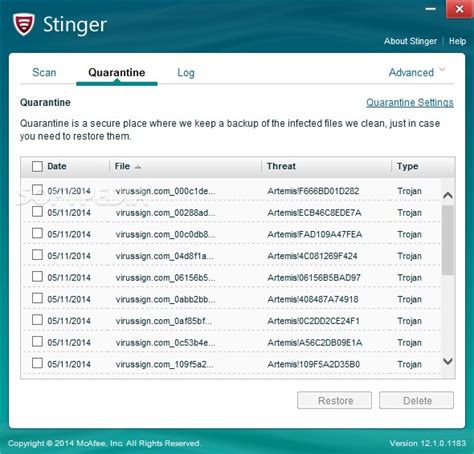This screenshot has width=474, height=454.
Task: Sort by the Type column header
Action: pyautogui.click(x=407, y=166)
